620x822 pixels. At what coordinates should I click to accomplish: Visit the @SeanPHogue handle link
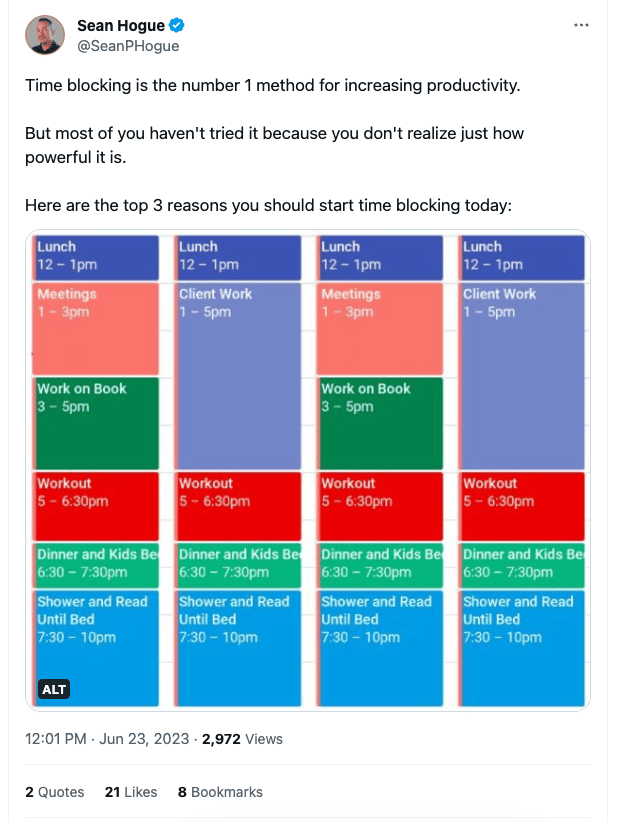tap(128, 46)
